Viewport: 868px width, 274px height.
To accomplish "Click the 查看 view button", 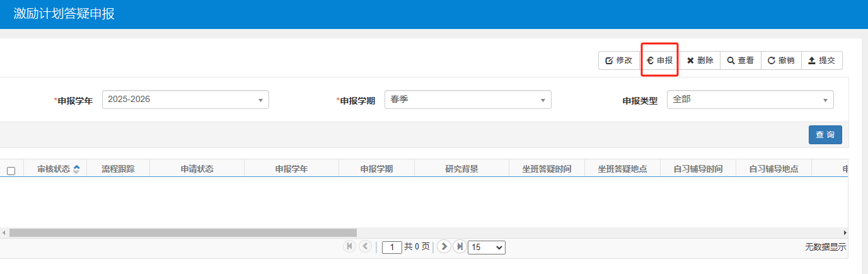I will 740,60.
